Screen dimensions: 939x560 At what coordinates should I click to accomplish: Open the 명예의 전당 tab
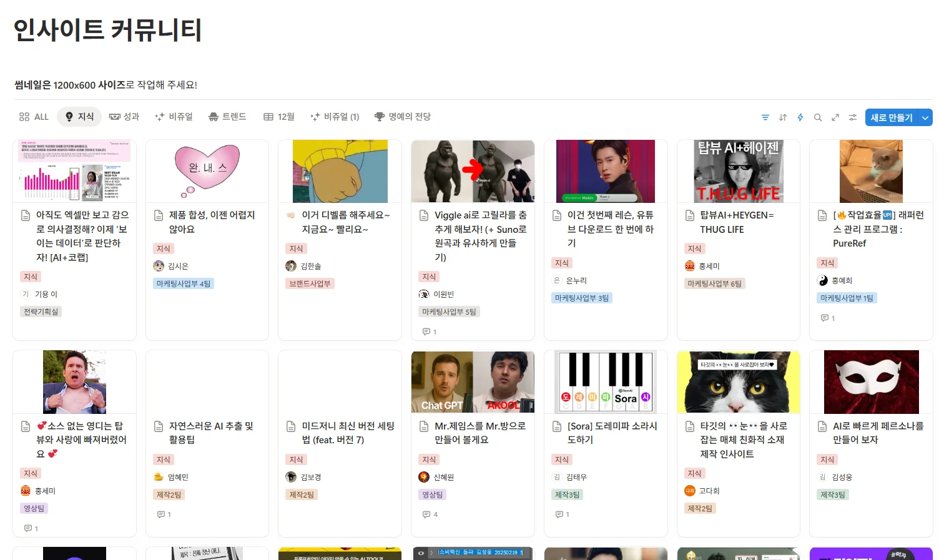(403, 117)
